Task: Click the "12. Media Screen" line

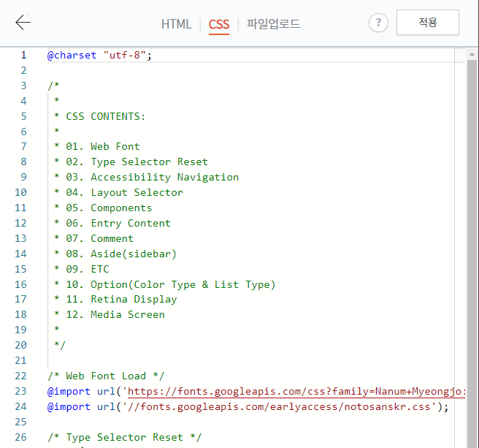Action: click(110, 314)
